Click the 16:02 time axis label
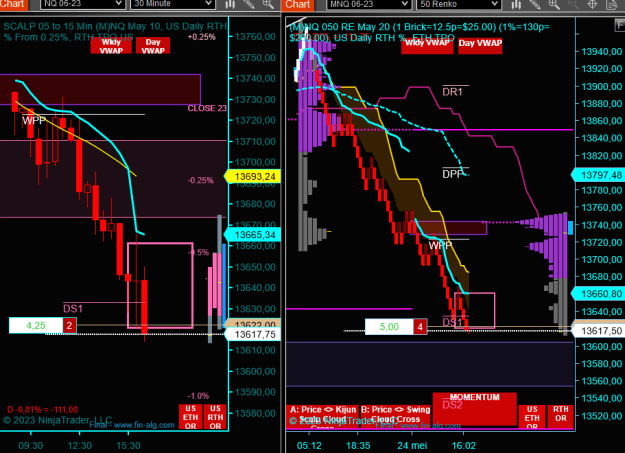The height and width of the screenshot is (453, 625). 464,445
